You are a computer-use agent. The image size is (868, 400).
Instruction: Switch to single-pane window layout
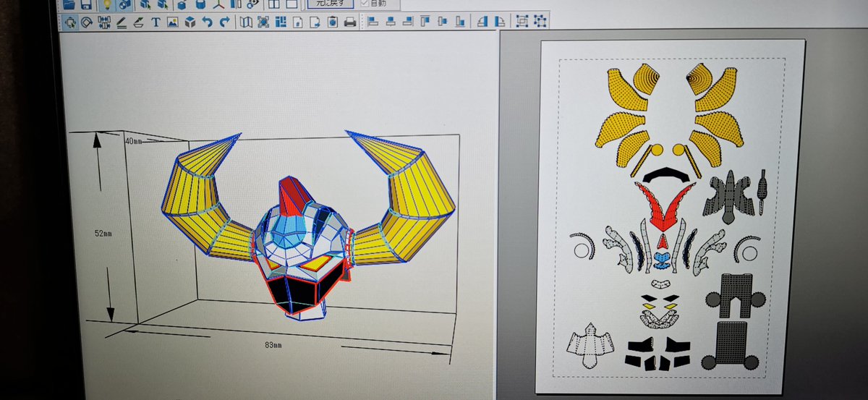292,4
